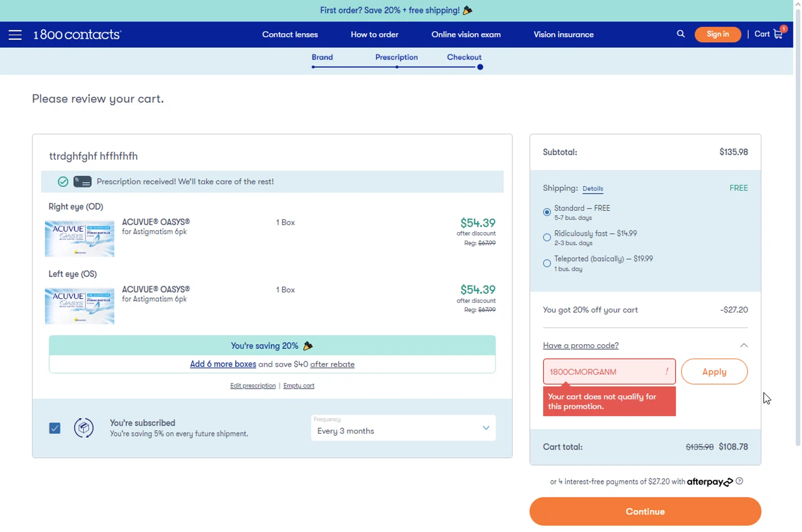This screenshot has height=532, width=802.
Task: Click the prescription card icon
Action: pyautogui.click(x=82, y=182)
